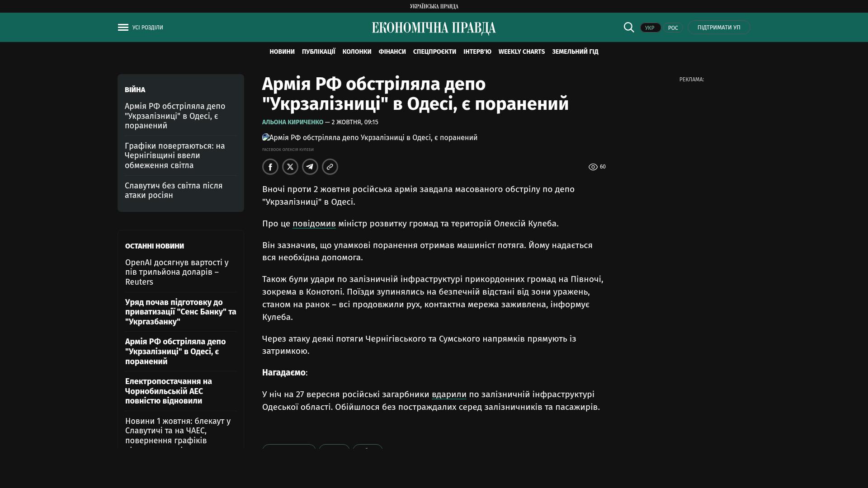Follow the 'повідомив' hyperlink
Screen dimensions: 868x488
[x=314, y=224]
